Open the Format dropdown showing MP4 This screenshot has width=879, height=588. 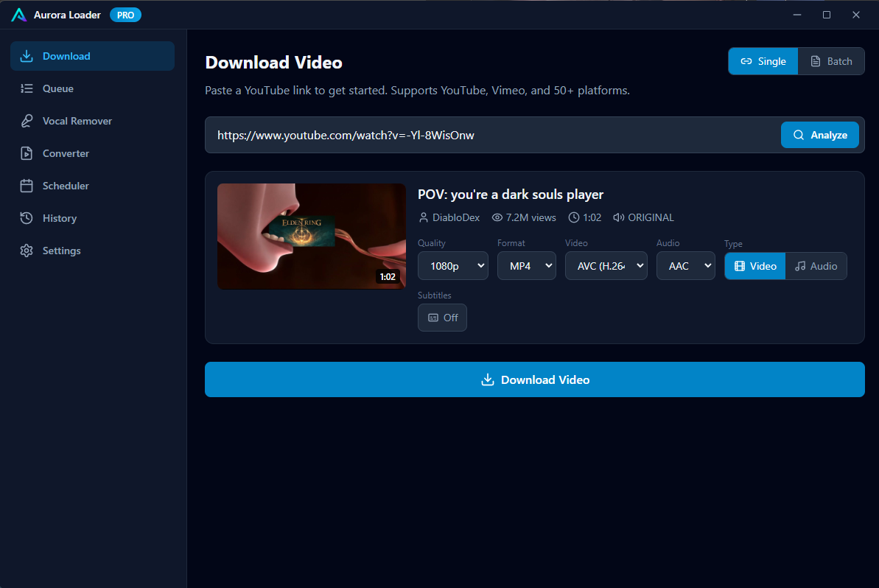[x=526, y=265]
